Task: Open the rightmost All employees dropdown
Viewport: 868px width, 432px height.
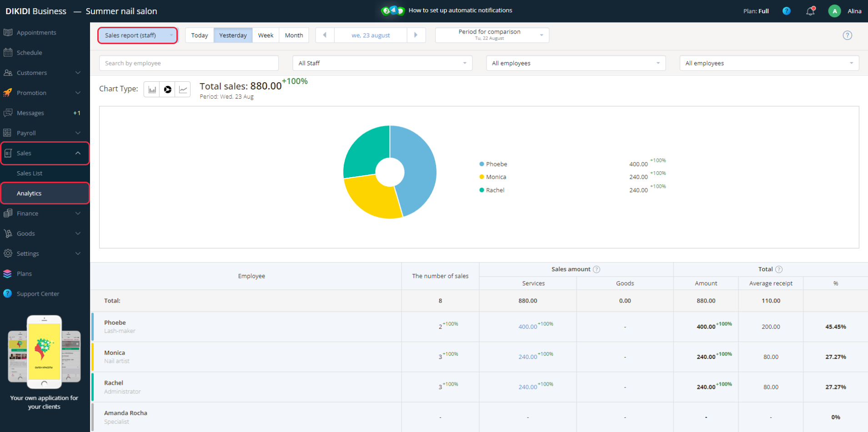Action: [769, 63]
